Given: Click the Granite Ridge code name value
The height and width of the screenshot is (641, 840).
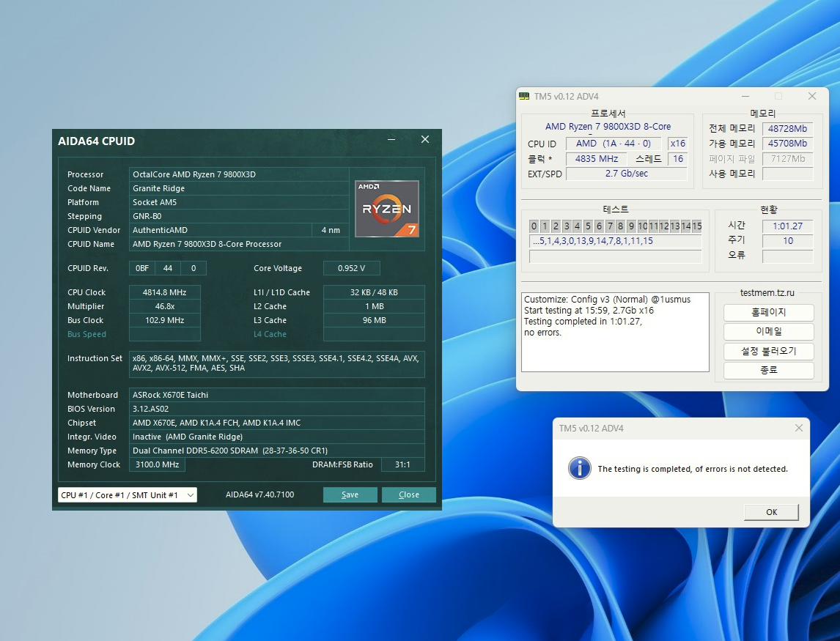Looking at the screenshot, I should pos(239,188).
